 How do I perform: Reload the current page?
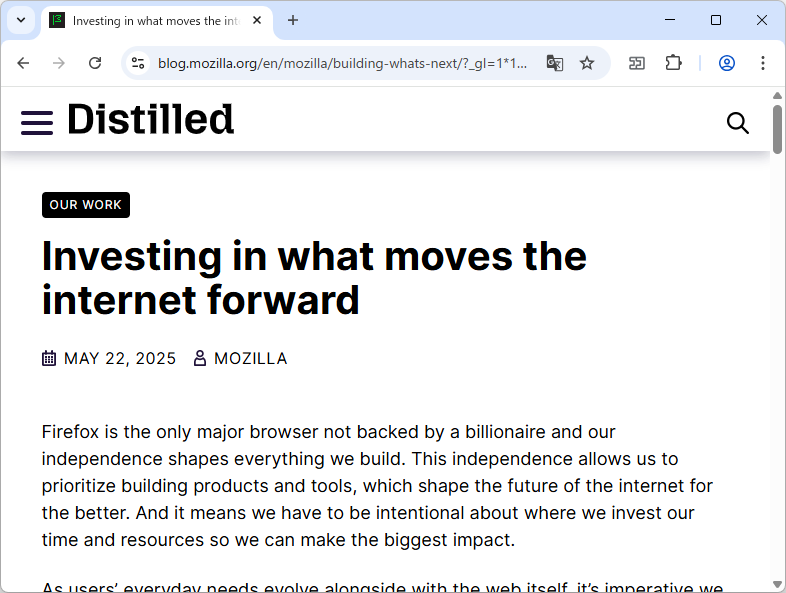(95, 63)
